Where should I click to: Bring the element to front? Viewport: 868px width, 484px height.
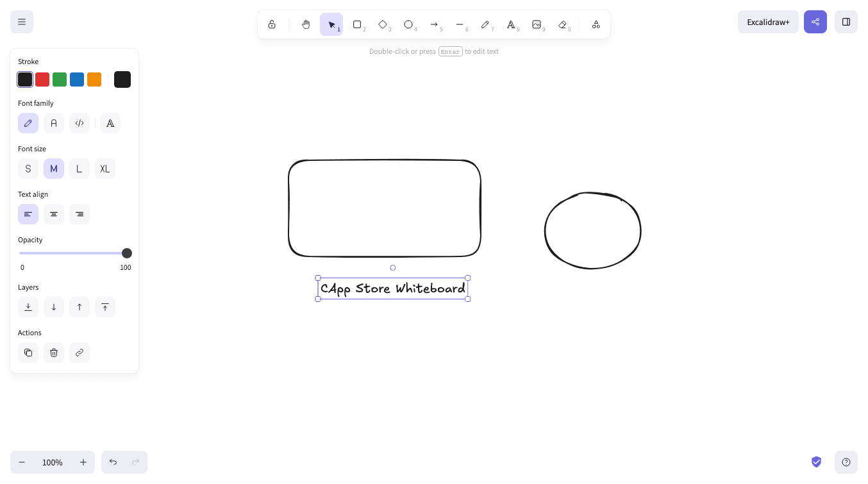[105, 307]
